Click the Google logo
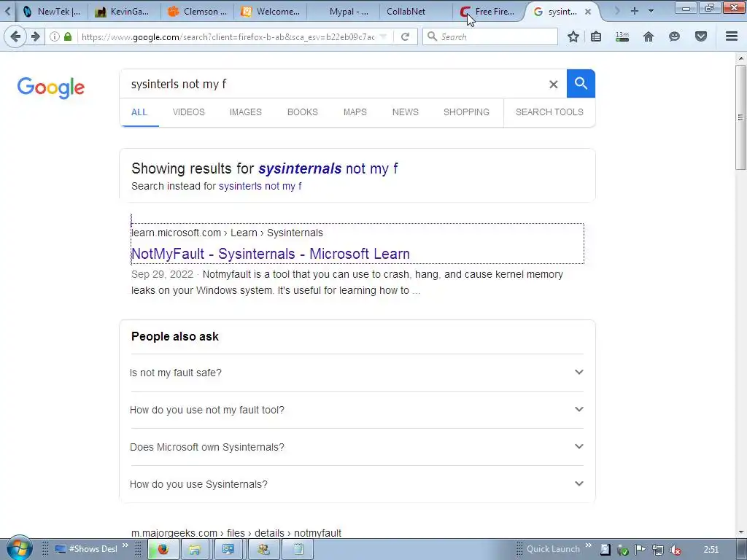 pyautogui.click(x=51, y=87)
